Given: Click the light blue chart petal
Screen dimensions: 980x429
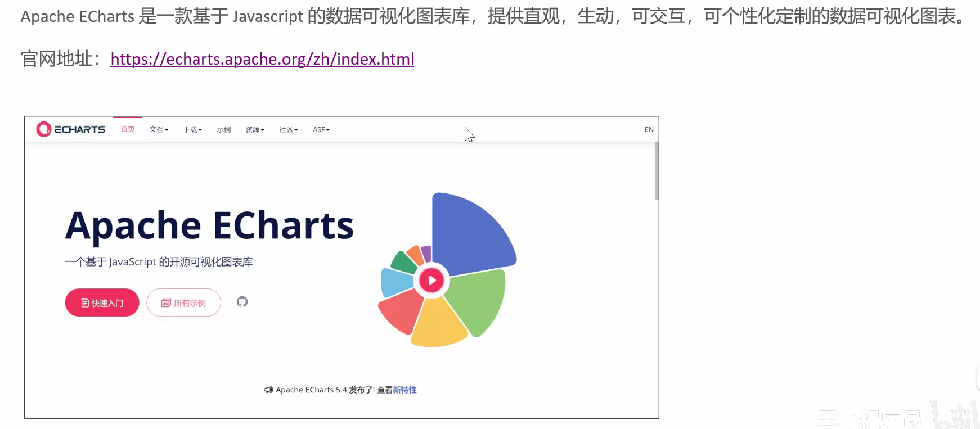Looking at the screenshot, I should pos(396,281).
